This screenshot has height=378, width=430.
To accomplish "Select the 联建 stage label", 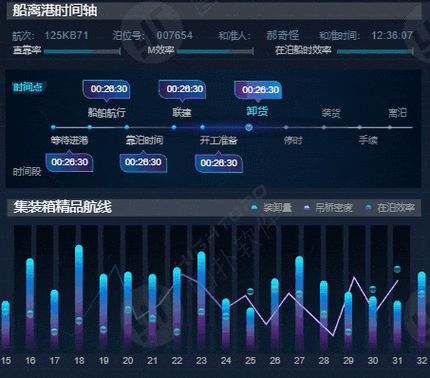I will click(182, 113).
